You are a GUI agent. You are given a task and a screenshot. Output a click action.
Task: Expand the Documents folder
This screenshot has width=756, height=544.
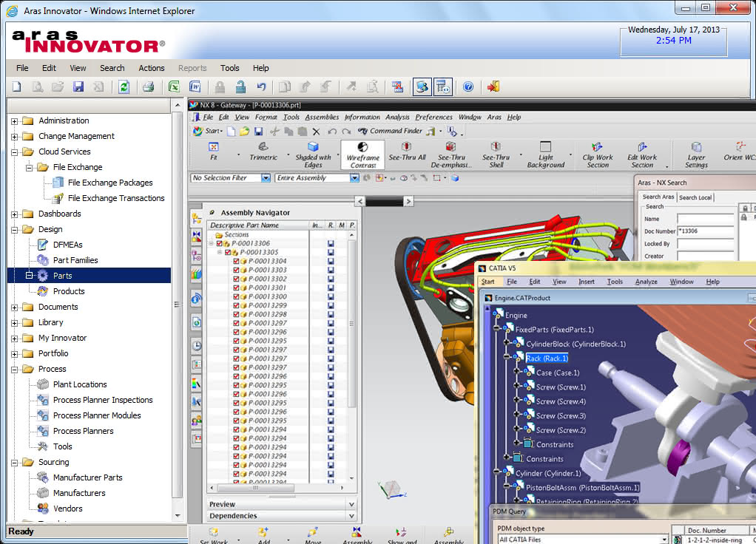(15, 307)
